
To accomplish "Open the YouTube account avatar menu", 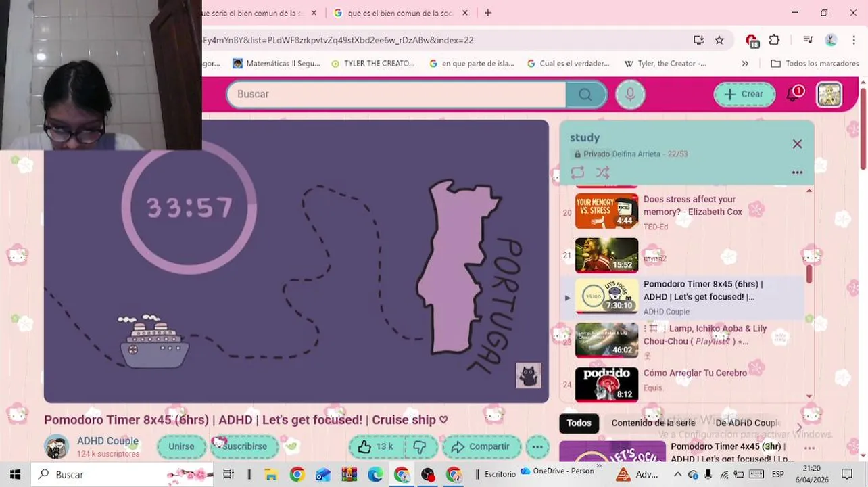I will 829,95.
